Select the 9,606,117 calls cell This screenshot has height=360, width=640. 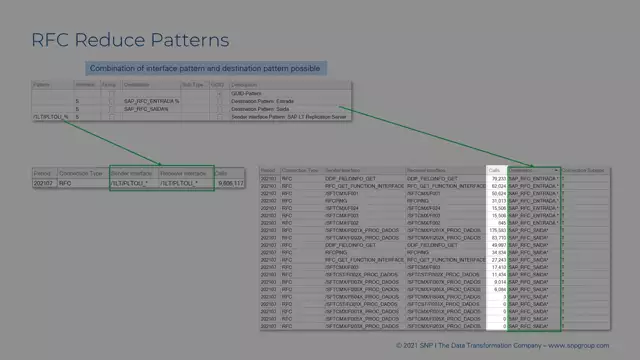pyautogui.click(x=230, y=183)
